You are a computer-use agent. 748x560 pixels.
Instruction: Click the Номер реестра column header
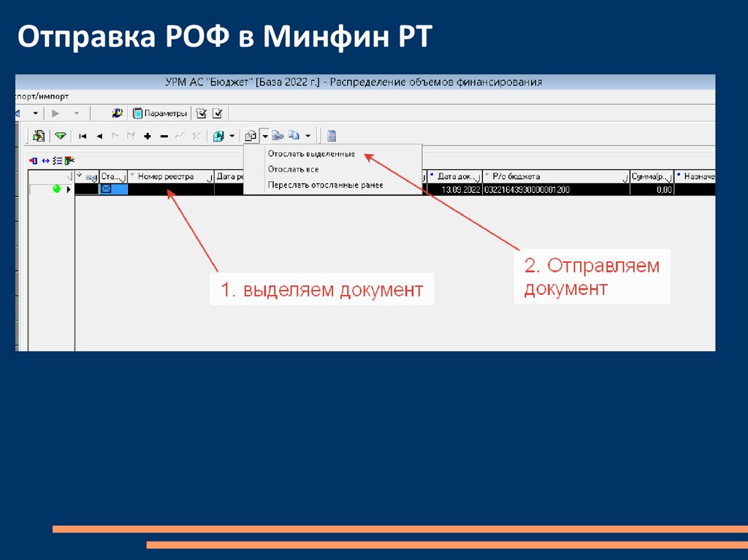pos(171,177)
